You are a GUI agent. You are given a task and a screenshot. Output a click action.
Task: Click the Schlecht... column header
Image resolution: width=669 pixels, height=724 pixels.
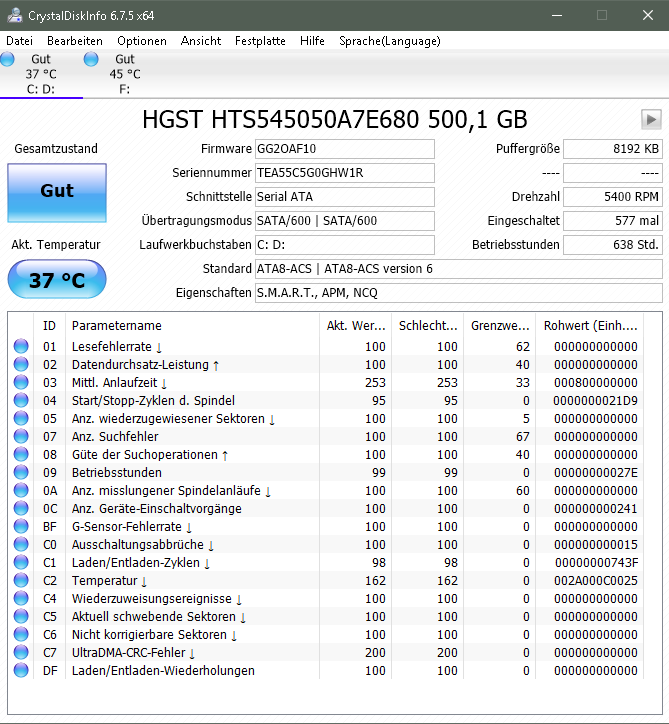[428, 326]
